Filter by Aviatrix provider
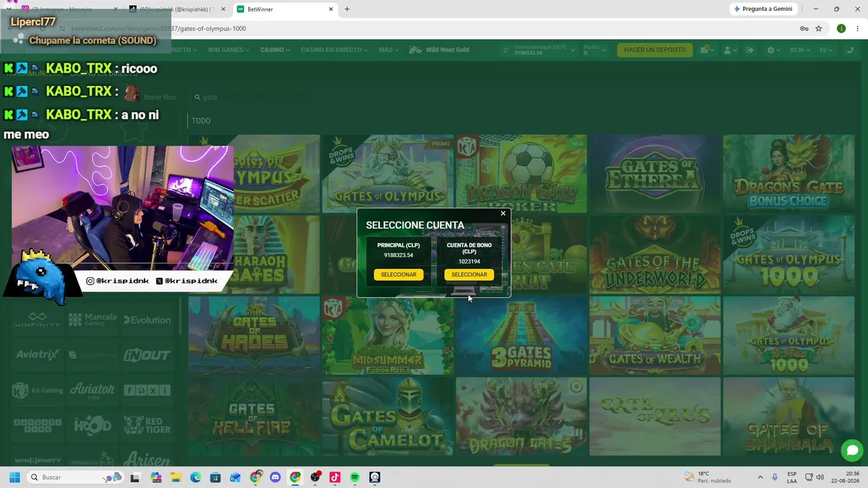The width and height of the screenshot is (868, 488). pyautogui.click(x=37, y=355)
